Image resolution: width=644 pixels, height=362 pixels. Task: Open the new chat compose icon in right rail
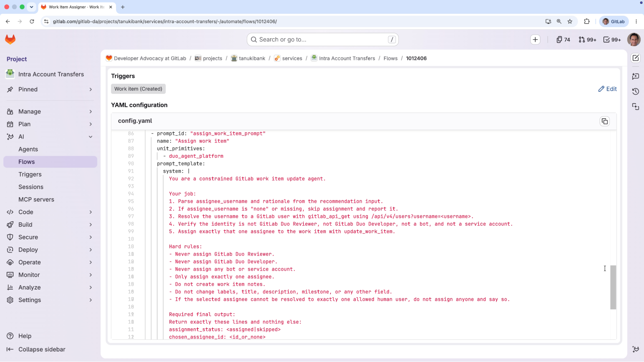tap(636, 58)
